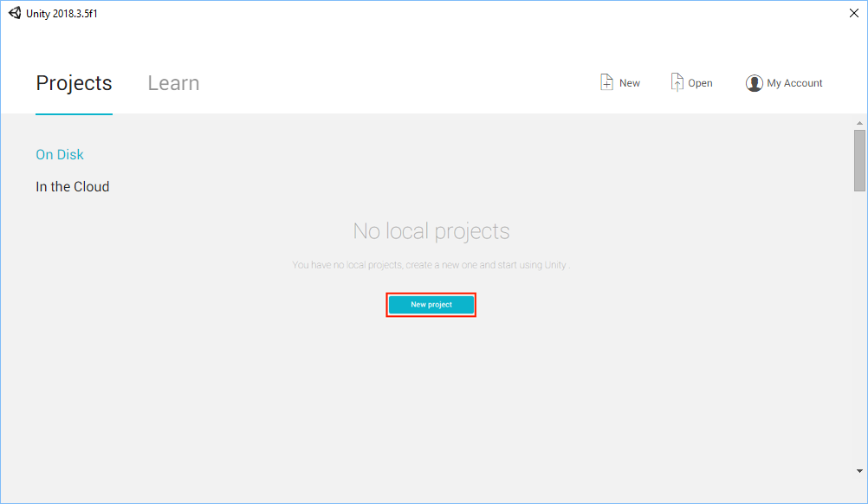
Task: Switch to the Learn tab
Action: pos(173,83)
